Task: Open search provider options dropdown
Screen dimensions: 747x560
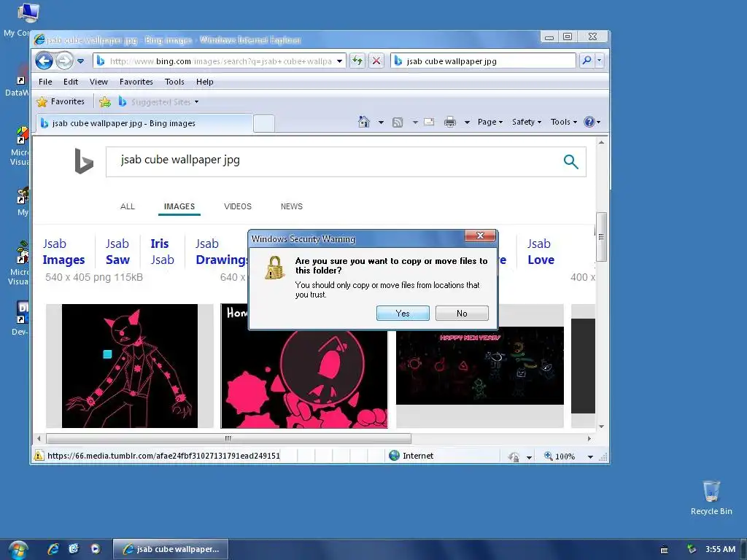Action: (x=600, y=61)
